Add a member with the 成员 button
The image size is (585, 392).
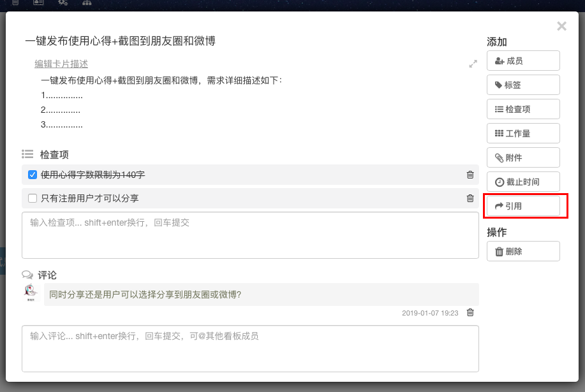(523, 60)
